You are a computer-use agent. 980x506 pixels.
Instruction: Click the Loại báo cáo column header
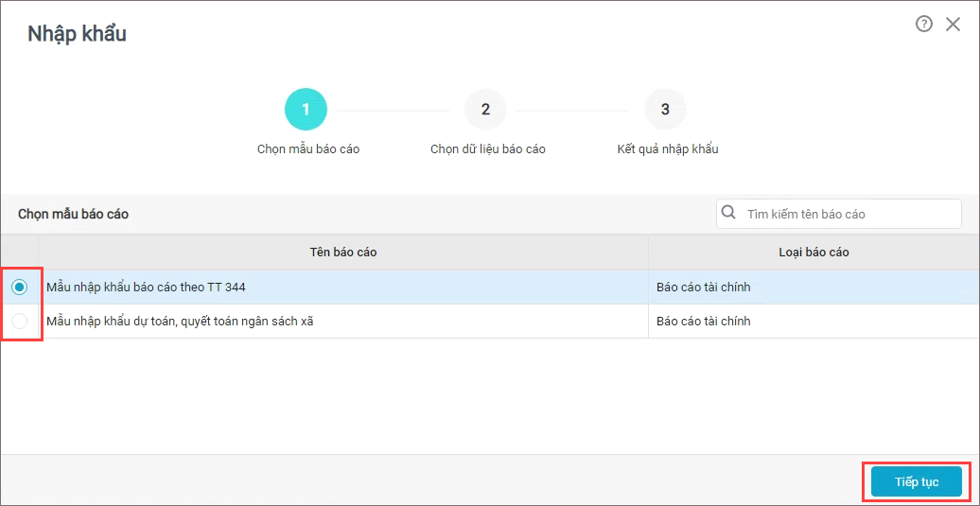click(x=814, y=253)
